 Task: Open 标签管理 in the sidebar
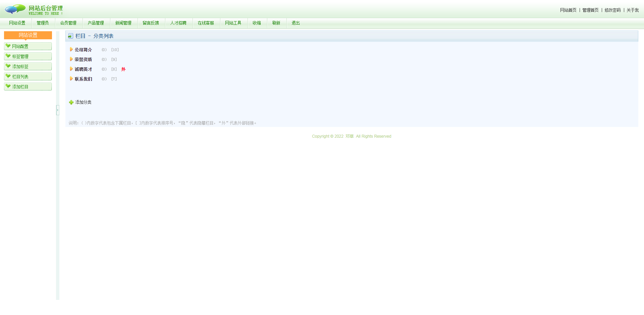(28, 56)
